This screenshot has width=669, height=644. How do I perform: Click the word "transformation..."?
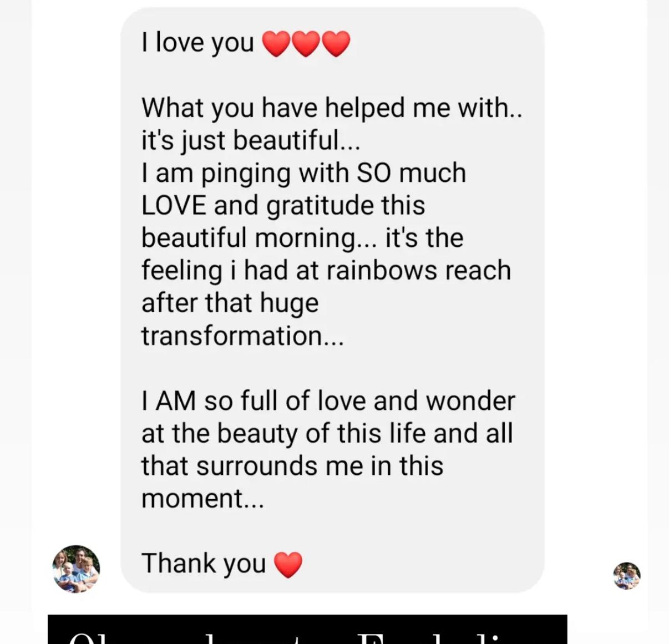(242, 336)
